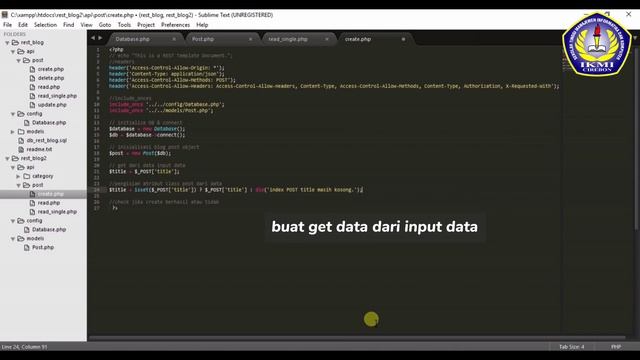Switch to the read_single.php tab
640x360 pixels.
[x=288, y=39]
